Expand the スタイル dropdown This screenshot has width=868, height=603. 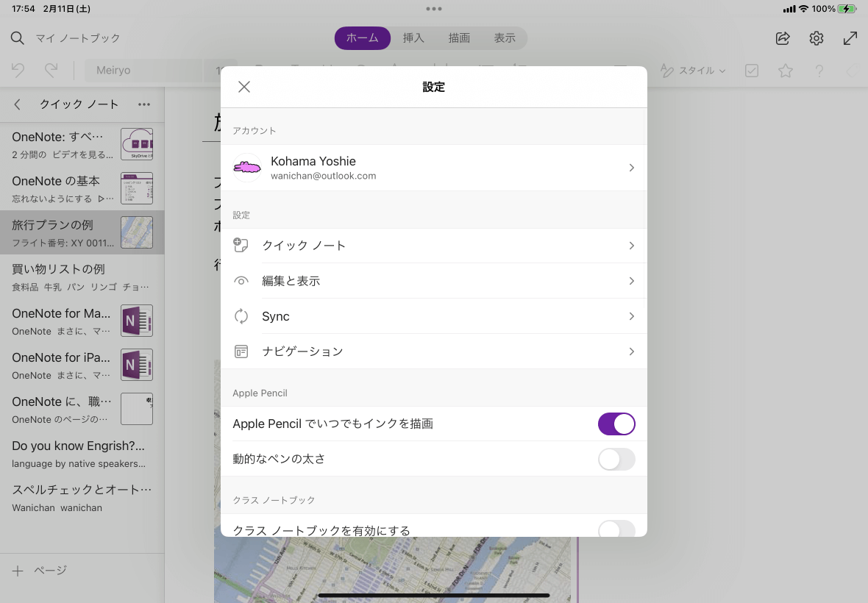pos(693,71)
